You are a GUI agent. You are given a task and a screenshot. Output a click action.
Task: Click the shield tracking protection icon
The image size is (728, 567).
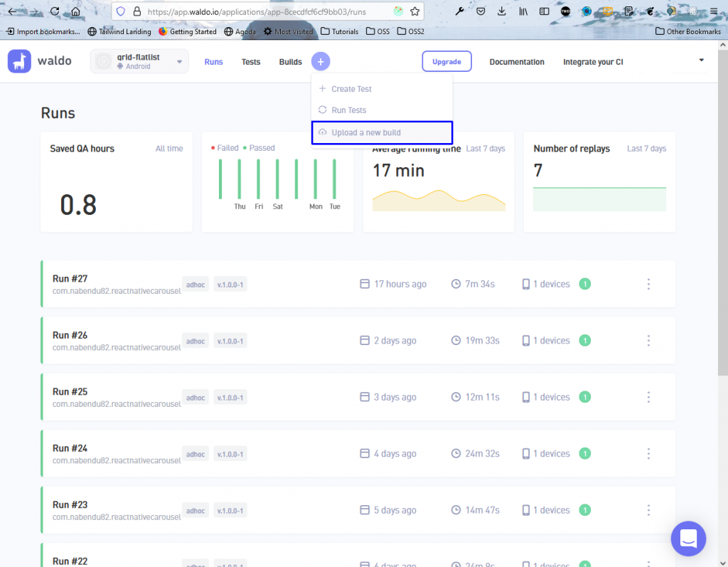click(x=121, y=11)
